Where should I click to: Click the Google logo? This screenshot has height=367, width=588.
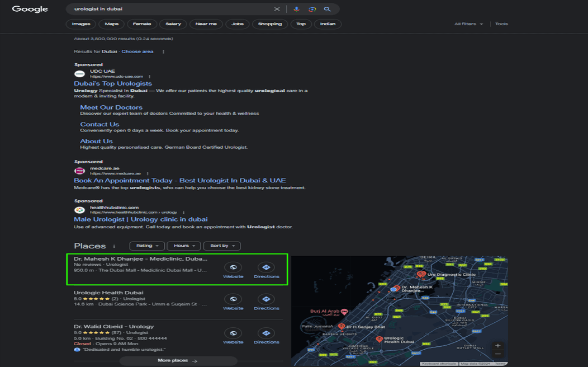(30, 9)
